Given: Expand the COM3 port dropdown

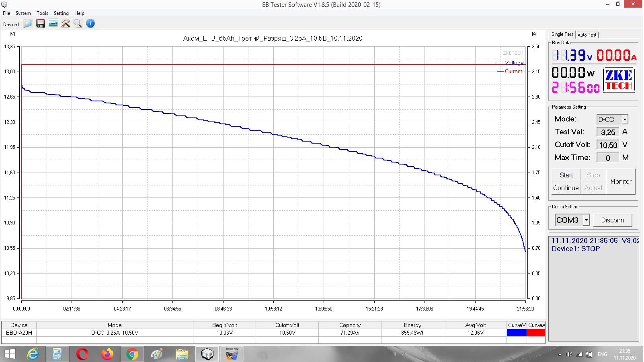Looking at the screenshot, I should click(x=587, y=220).
